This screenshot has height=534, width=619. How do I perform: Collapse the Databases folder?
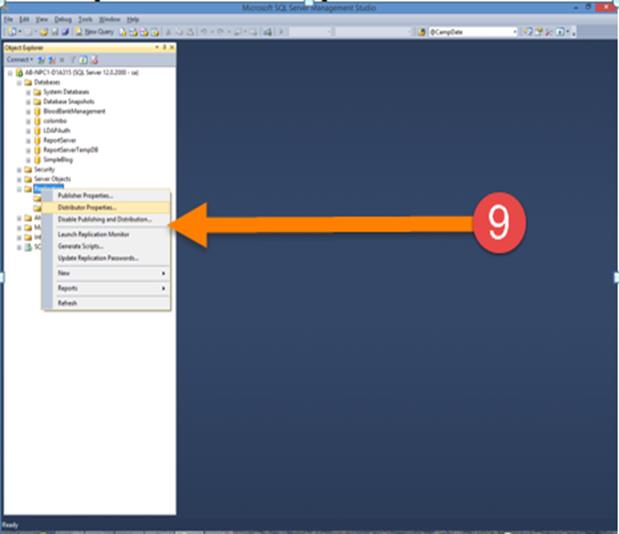19,83
